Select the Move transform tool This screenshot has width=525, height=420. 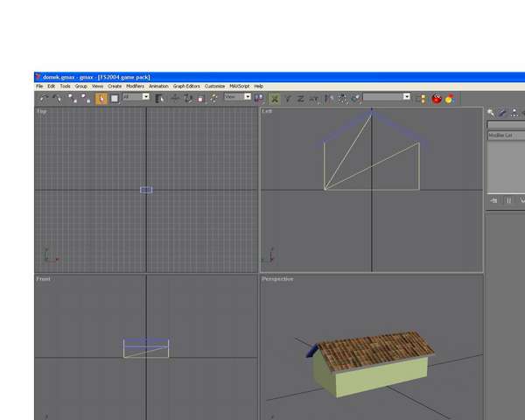175,98
